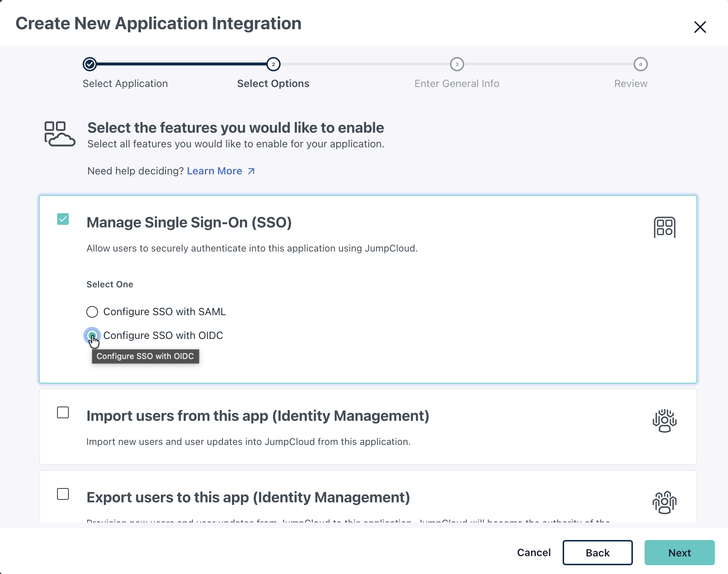Go back using the Back button
Screen dimensions: 728x574
(x=597, y=553)
